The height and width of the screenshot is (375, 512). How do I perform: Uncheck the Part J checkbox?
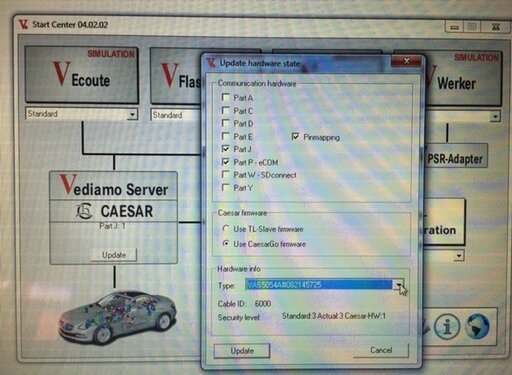click(226, 149)
